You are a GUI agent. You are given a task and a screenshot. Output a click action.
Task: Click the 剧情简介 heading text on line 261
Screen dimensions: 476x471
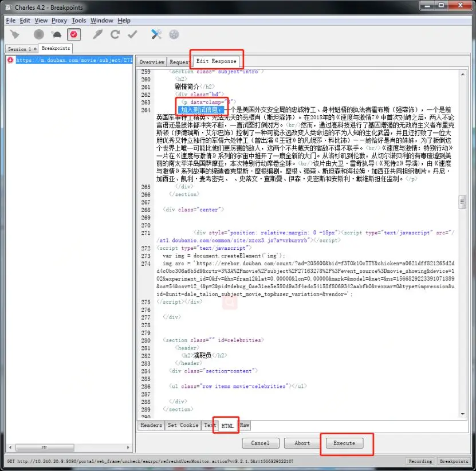click(x=187, y=87)
